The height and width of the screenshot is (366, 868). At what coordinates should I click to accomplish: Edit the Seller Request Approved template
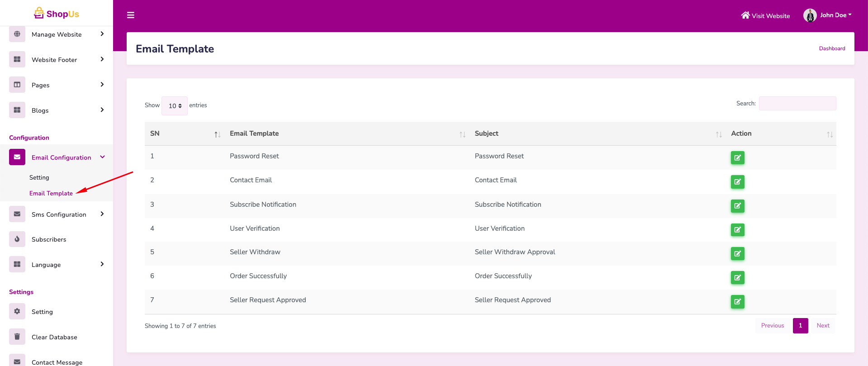pos(737,302)
